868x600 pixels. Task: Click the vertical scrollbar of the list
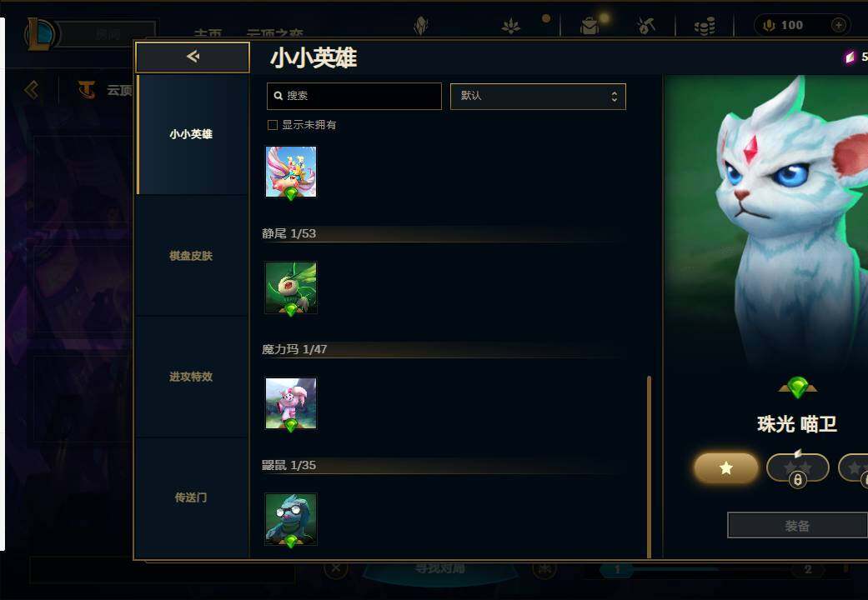coord(649,467)
